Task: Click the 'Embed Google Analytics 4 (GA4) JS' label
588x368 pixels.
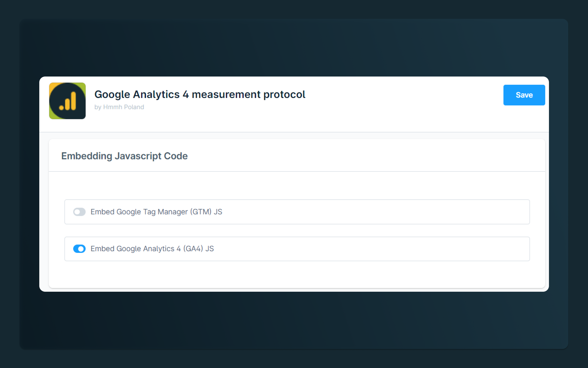Action: (x=152, y=249)
